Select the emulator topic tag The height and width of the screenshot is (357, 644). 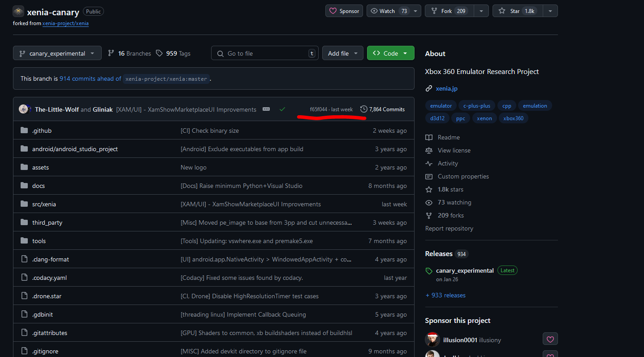click(441, 106)
